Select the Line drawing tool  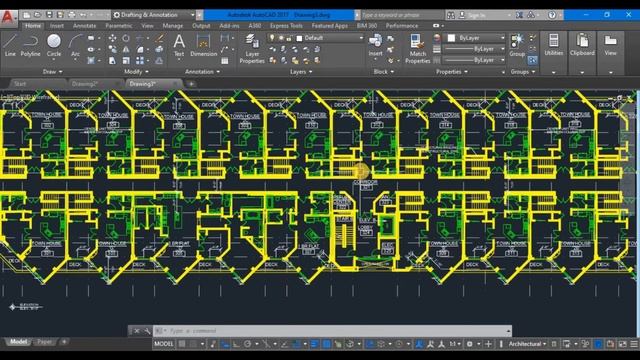pos(10,45)
